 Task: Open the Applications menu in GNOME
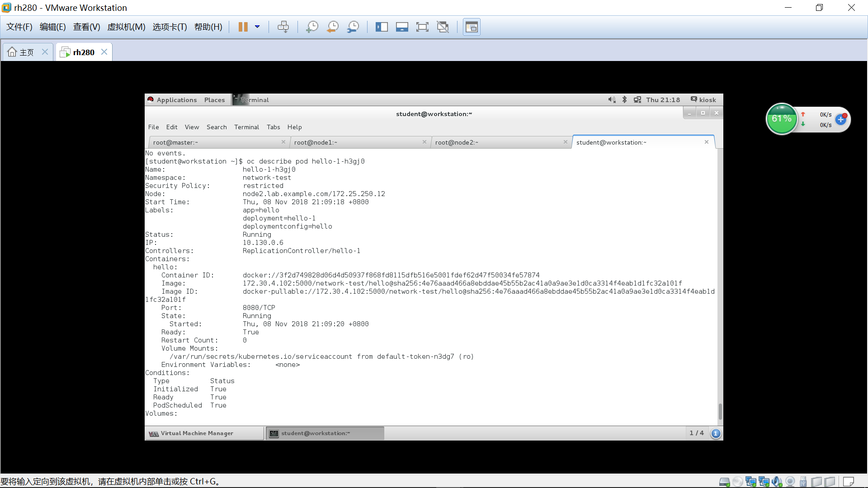[176, 100]
